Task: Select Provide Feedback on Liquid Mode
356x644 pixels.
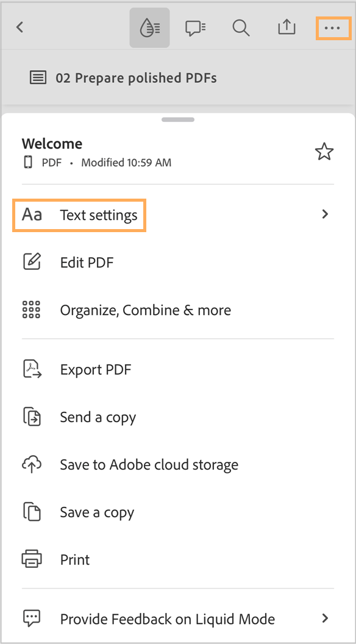Action: point(167,619)
